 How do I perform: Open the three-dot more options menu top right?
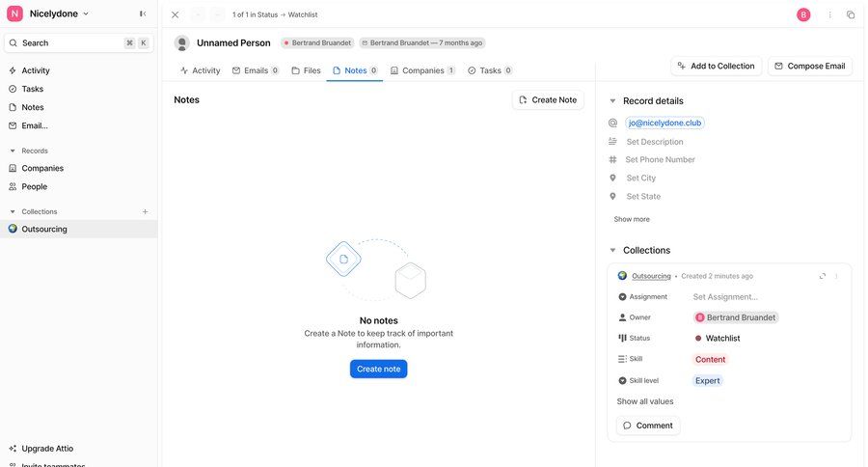829,15
